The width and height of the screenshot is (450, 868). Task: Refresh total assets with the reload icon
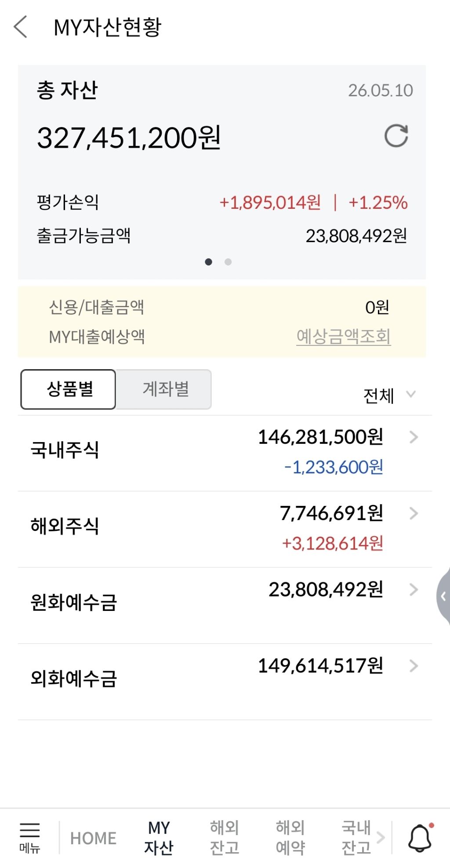(x=396, y=136)
